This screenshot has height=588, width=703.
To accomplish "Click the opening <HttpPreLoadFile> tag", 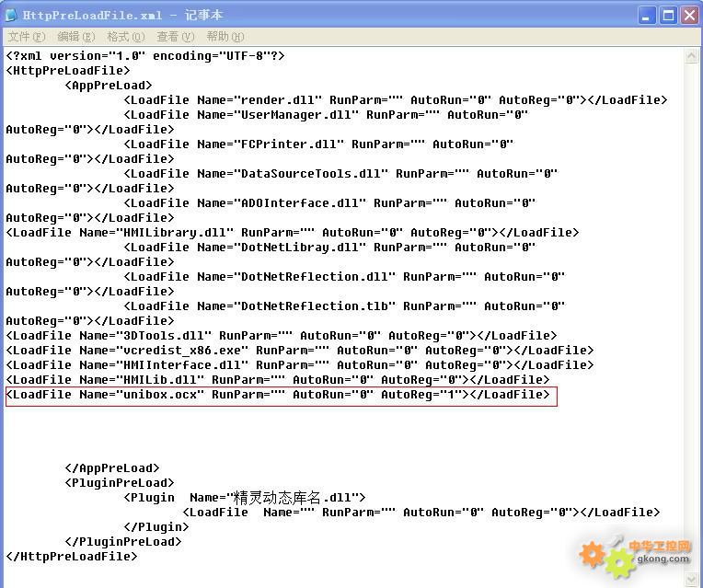I will coord(68,71).
